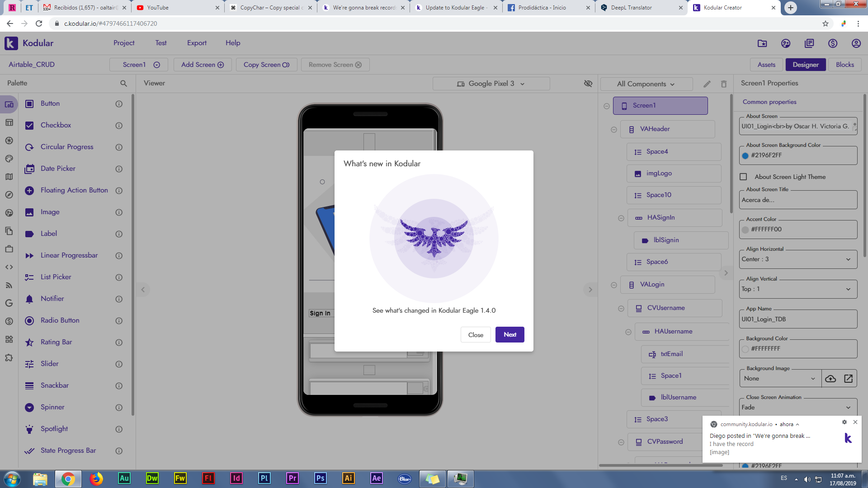Open the Google Pixel 3 device dropdown

click(x=491, y=84)
